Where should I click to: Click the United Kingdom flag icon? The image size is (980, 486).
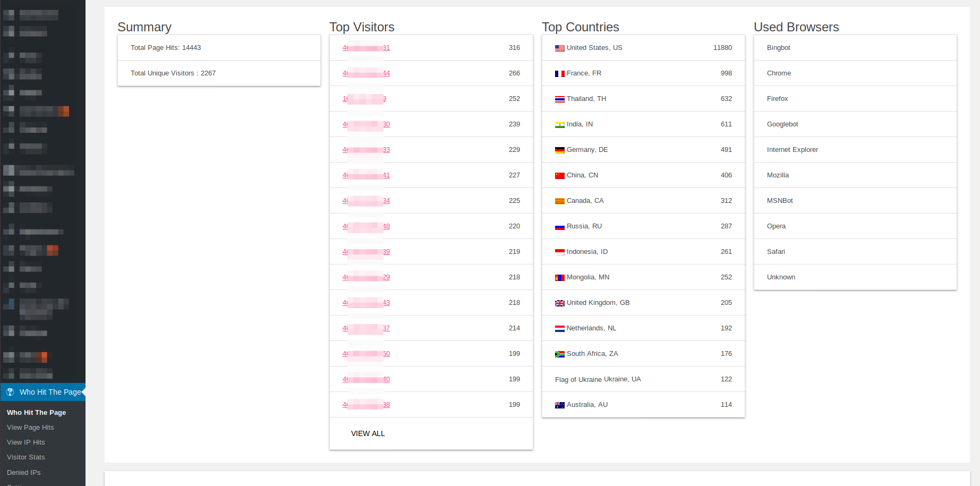[560, 303]
